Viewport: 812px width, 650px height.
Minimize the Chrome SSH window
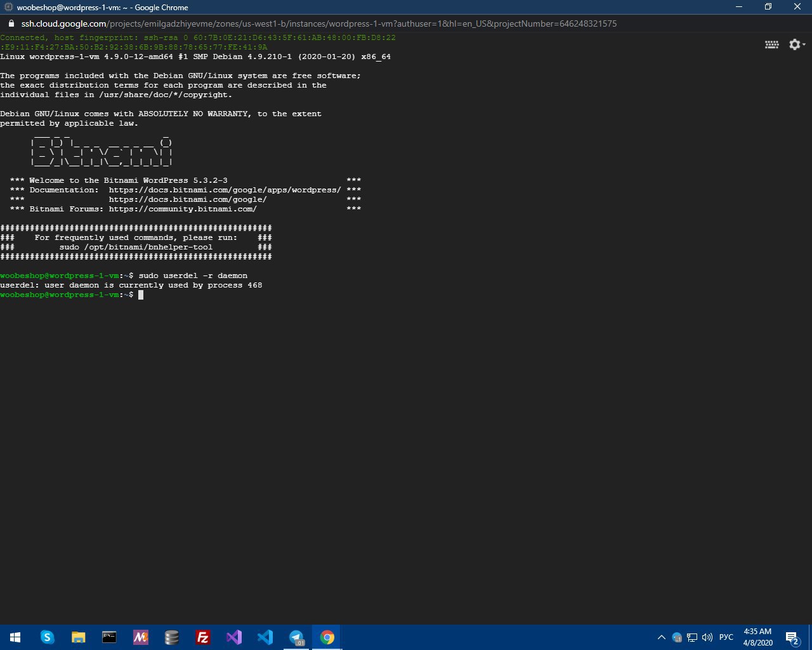[x=739, y=7]
